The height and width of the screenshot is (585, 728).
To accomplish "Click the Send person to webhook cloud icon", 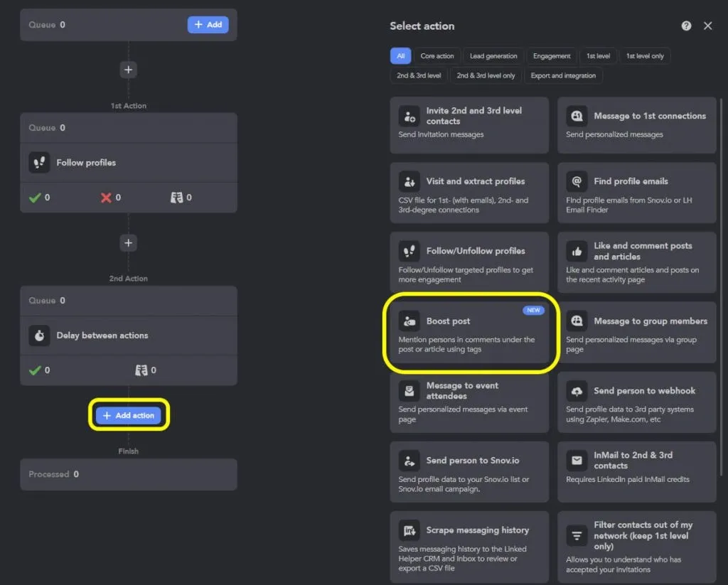I will coord(577,391).
